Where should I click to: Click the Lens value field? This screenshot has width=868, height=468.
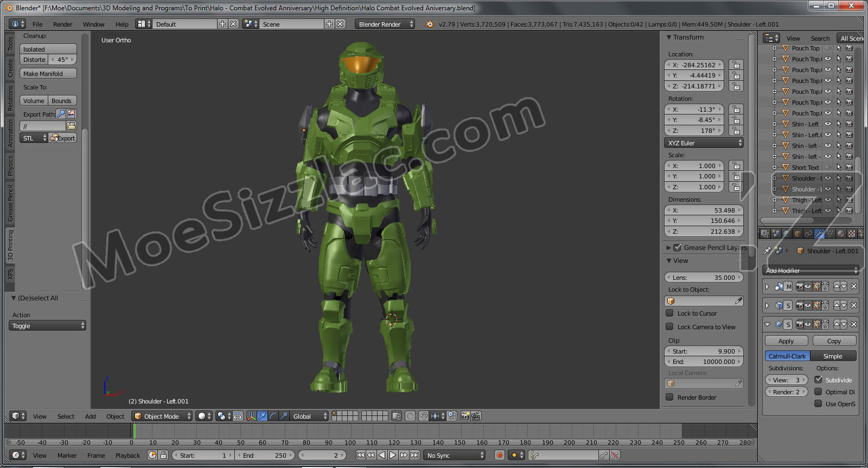(x=704, y=278)
